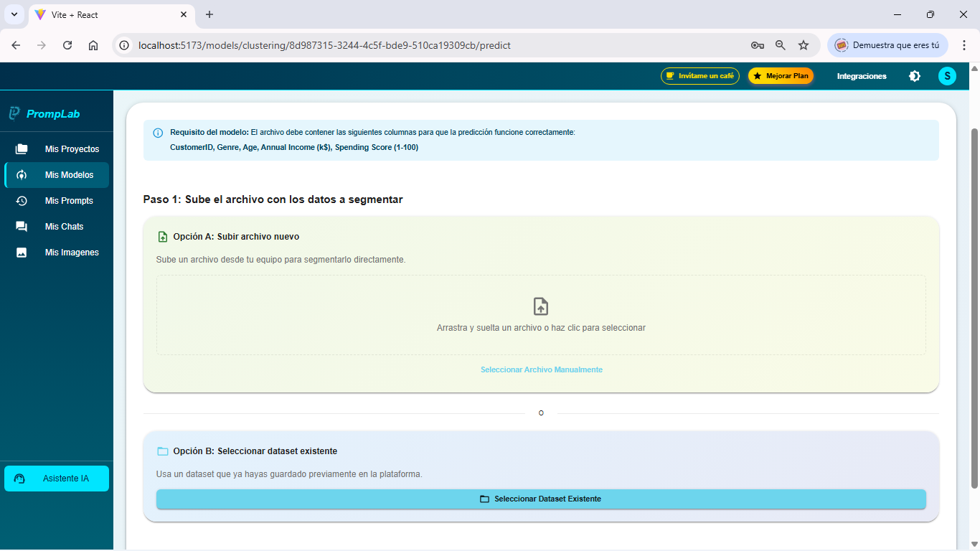Image resolution: width=980 pixels, height=551 pixels.
Task: Click the 'Paso 1: Sube el archivo' heading
Action: point(273,199)
